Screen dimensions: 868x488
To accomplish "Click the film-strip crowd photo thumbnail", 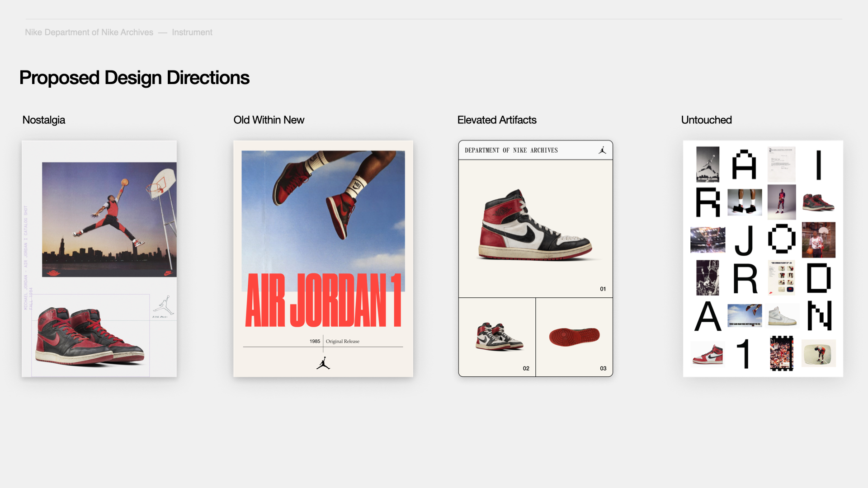I will [x=782, y=354].
